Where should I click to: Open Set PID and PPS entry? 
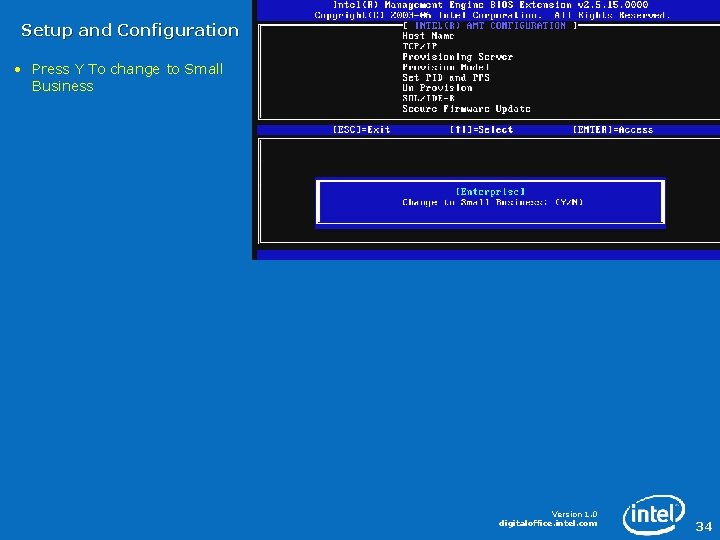(x=445, y=78)
